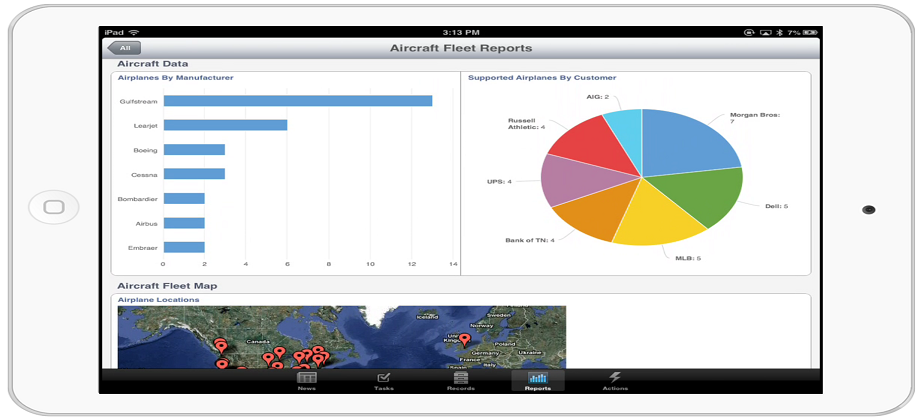Tap the 'Gulfstream' axis label
Screen dimensions: 920x420
[138, 101]
